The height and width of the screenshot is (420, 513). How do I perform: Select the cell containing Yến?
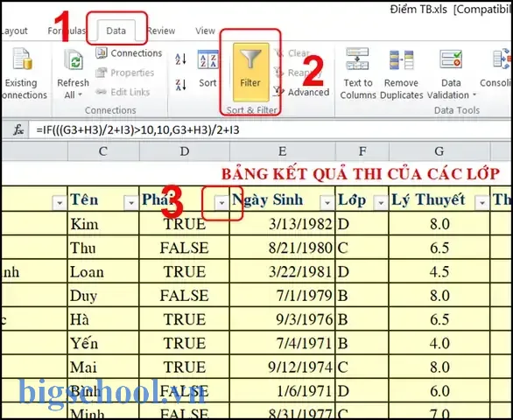point(103,344)
